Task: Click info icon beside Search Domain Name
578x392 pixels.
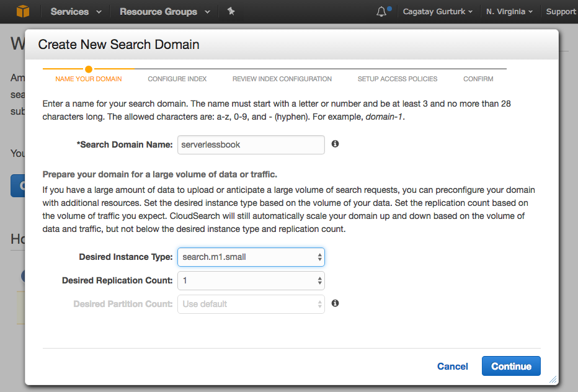Action: point(335,144)
